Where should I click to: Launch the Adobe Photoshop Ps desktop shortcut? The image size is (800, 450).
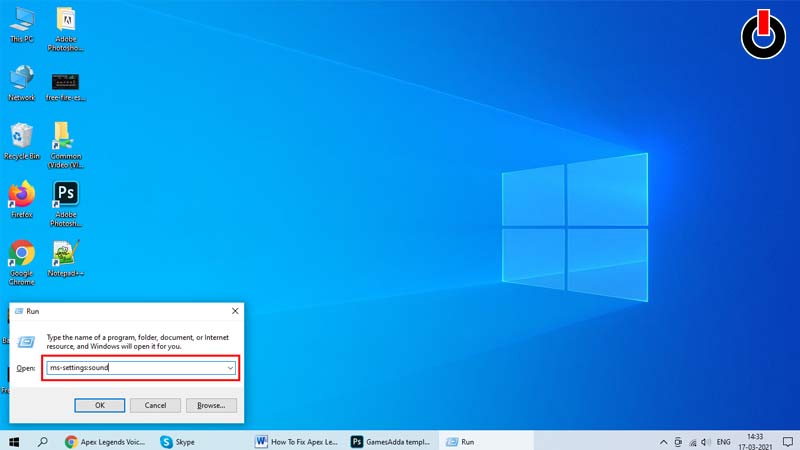click(66, 204)
